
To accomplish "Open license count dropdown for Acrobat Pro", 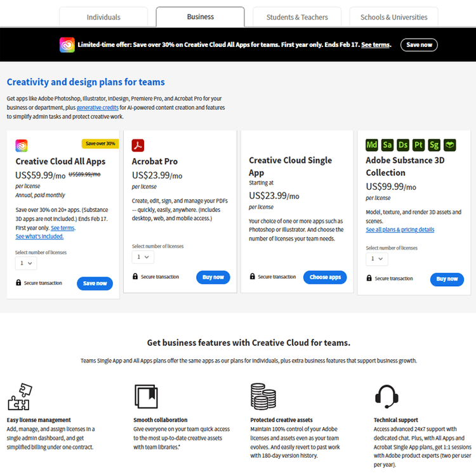I will tap(143, 257).
